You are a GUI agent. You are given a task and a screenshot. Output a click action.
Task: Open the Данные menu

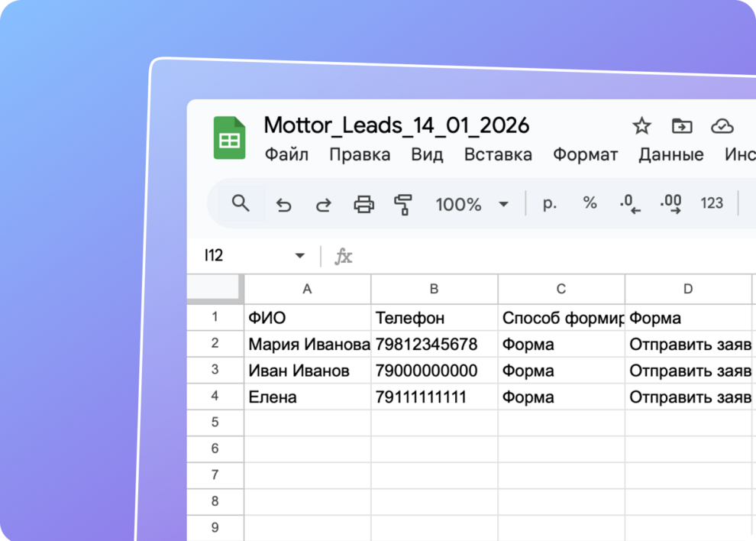670,154
